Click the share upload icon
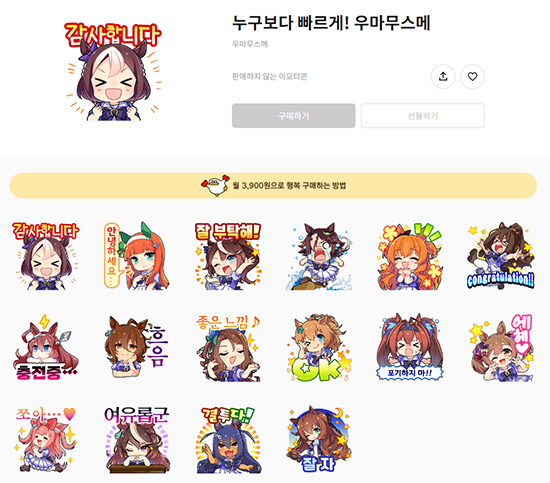Screen dimensions: 550x483 [x=443, y=76]
